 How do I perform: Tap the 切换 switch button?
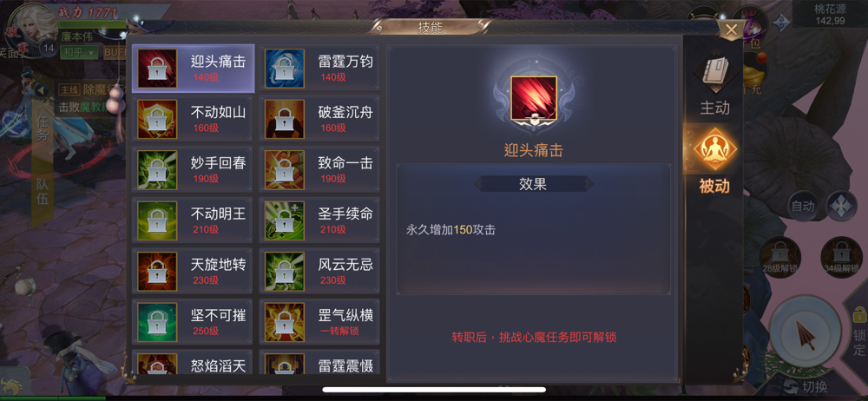click(807, 386)
